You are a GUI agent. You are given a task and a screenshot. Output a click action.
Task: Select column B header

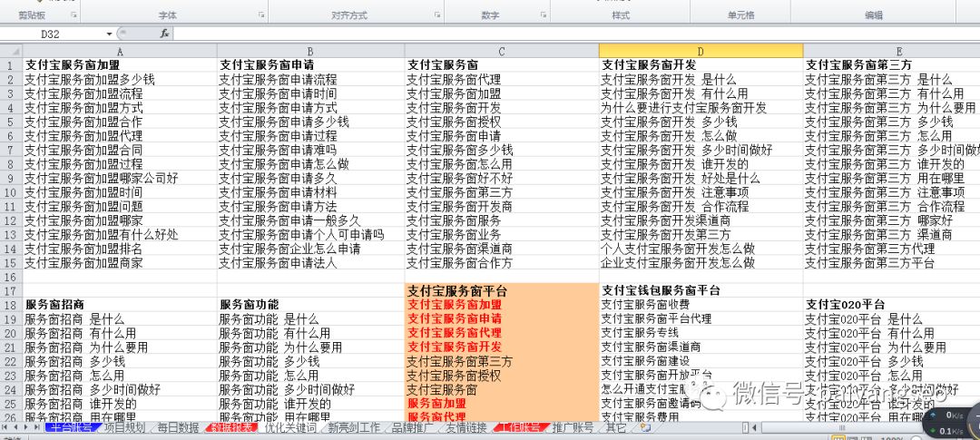coord(310,51)
